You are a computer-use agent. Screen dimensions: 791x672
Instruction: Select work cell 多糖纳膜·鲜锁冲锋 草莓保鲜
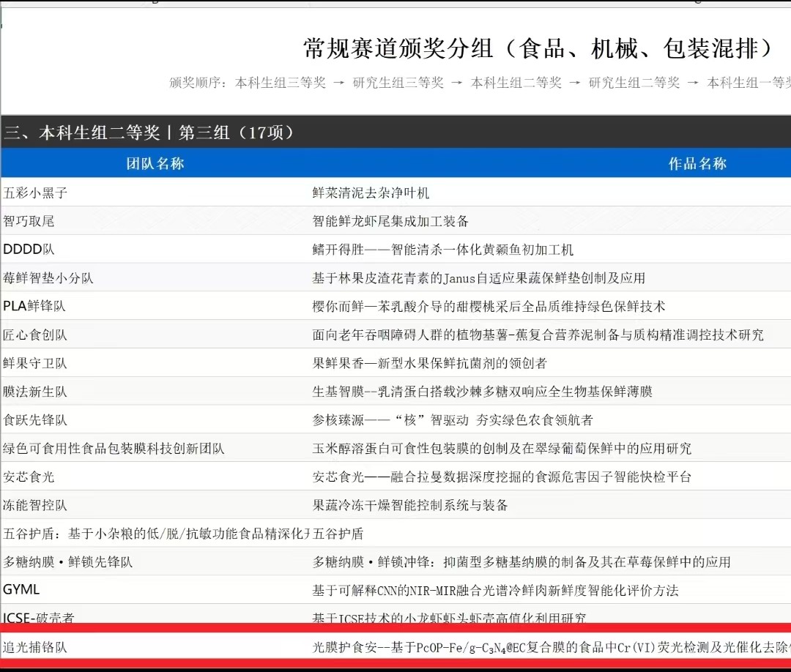[521, 561]
